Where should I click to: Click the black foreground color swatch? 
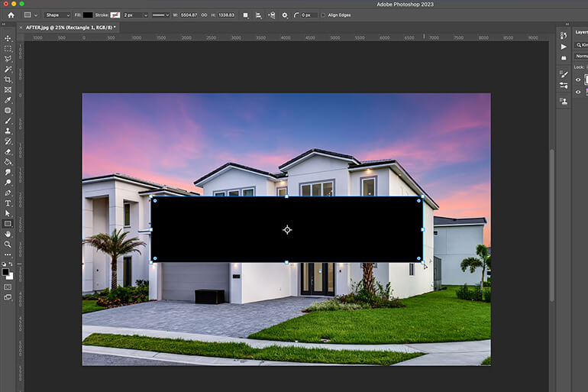click(5, 272)
